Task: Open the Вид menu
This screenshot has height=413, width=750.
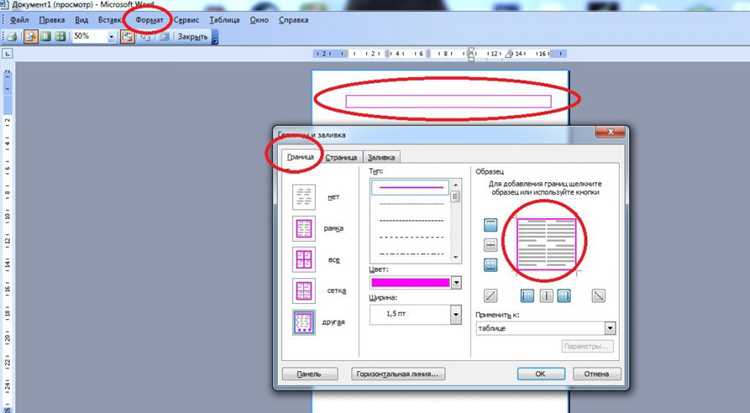Action: point(81,20)
